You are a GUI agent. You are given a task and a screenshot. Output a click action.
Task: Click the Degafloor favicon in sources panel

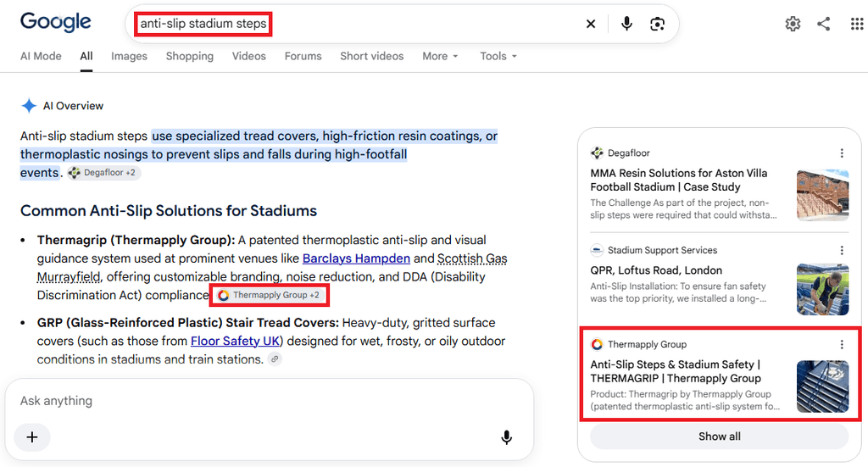597,153
